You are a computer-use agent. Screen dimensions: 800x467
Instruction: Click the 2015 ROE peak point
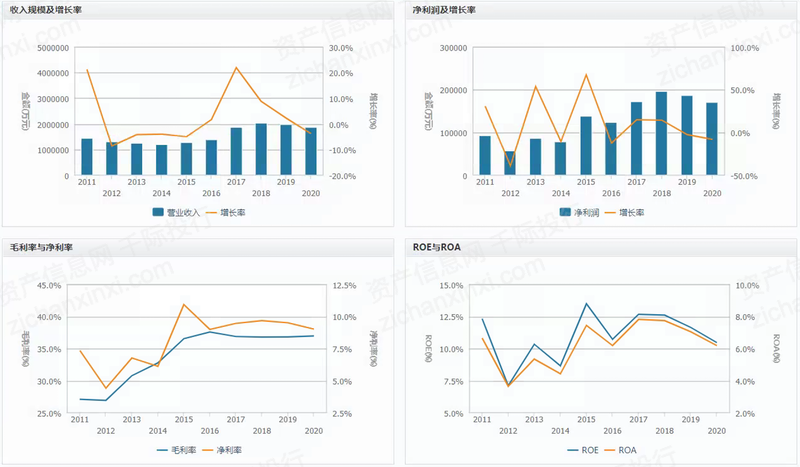(586, 303)
